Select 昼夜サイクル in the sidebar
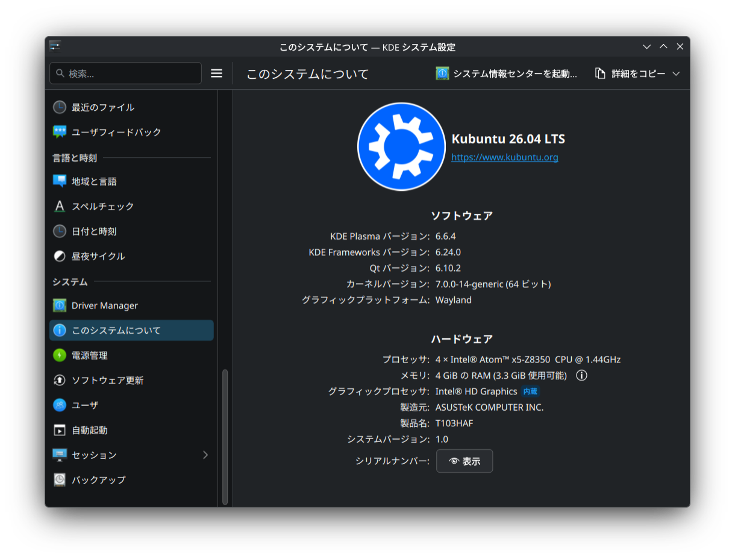The height and width of the screenshot is (560, 735). pyautogui.click(x=131, y=256)
